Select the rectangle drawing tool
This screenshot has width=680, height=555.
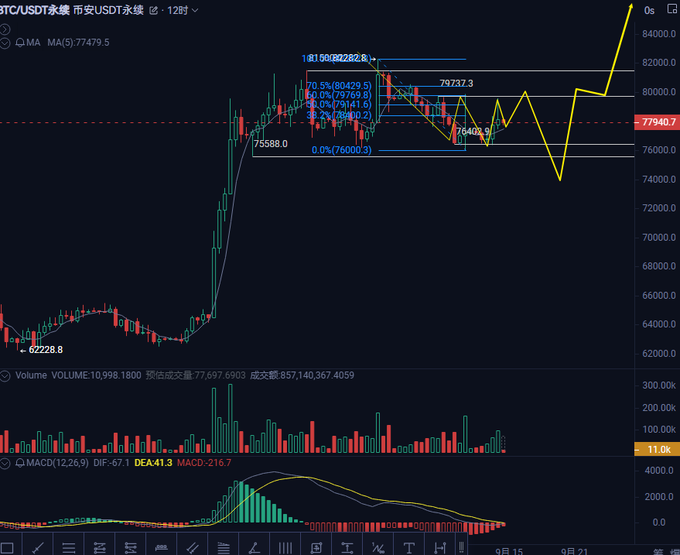(x=7, y=548)
